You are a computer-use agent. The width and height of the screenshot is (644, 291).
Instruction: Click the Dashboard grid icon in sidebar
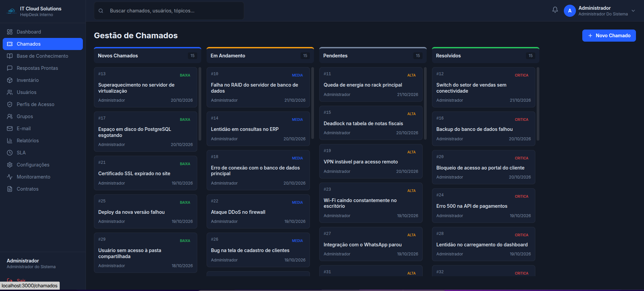[10, 32]
